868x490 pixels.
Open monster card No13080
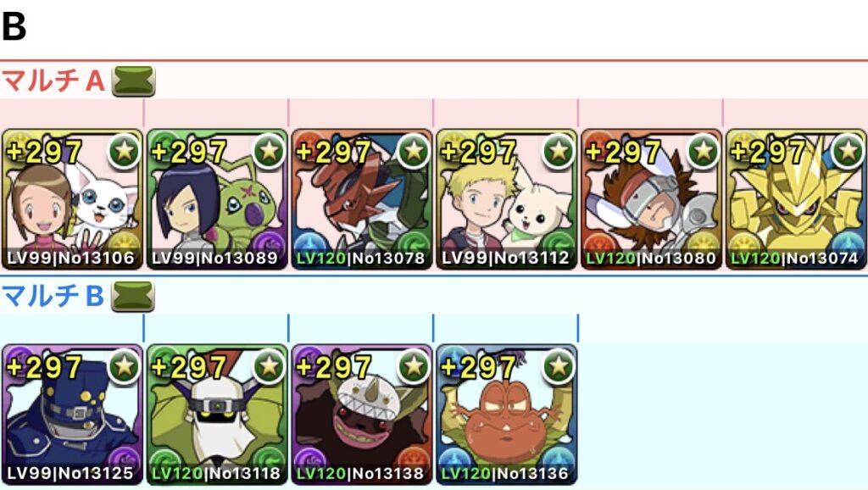(x=651, y=199)
